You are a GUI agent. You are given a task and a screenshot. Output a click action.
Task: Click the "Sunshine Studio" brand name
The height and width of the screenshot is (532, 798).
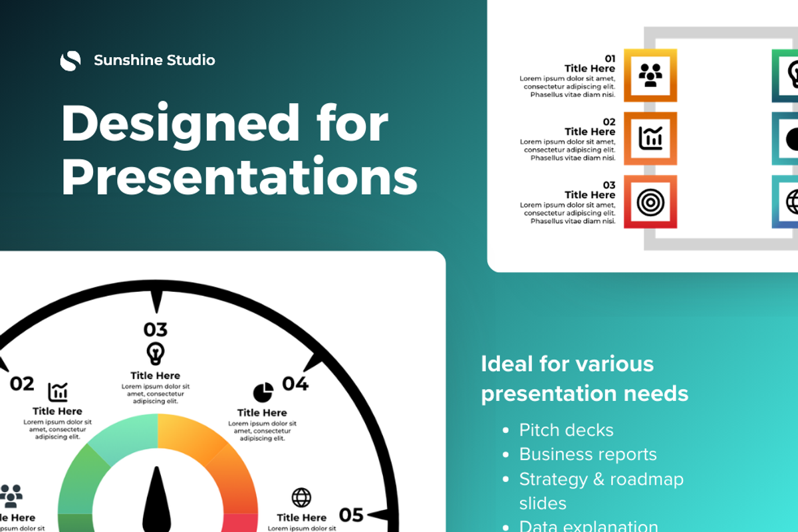154,61
